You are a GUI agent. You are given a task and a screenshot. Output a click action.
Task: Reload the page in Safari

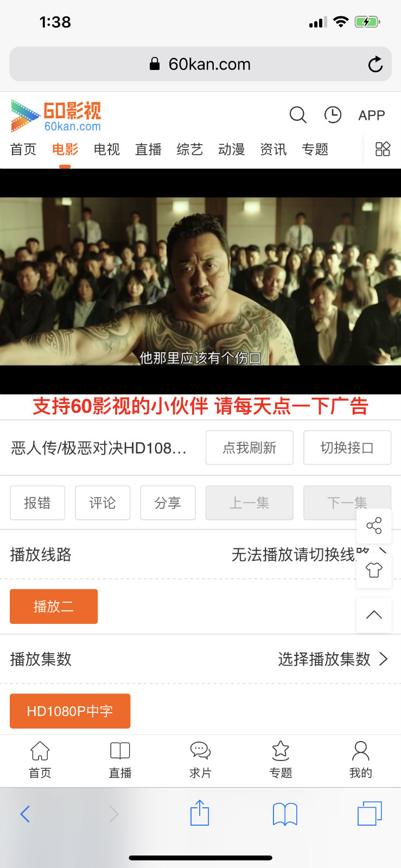(x=375, y=65)
